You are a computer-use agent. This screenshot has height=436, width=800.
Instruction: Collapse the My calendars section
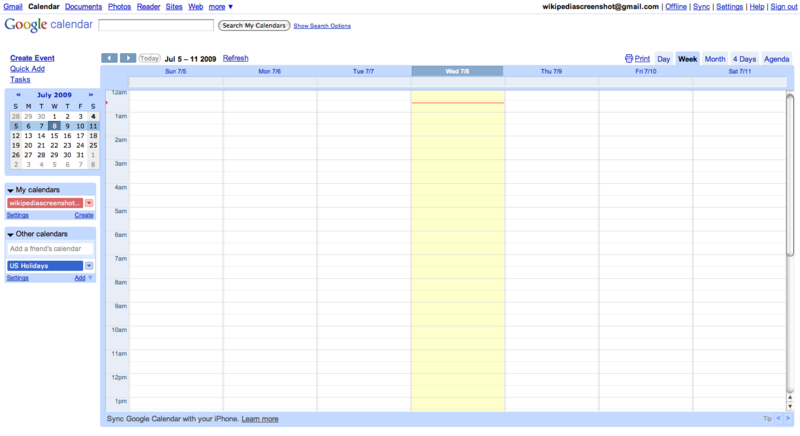(10, 190)
